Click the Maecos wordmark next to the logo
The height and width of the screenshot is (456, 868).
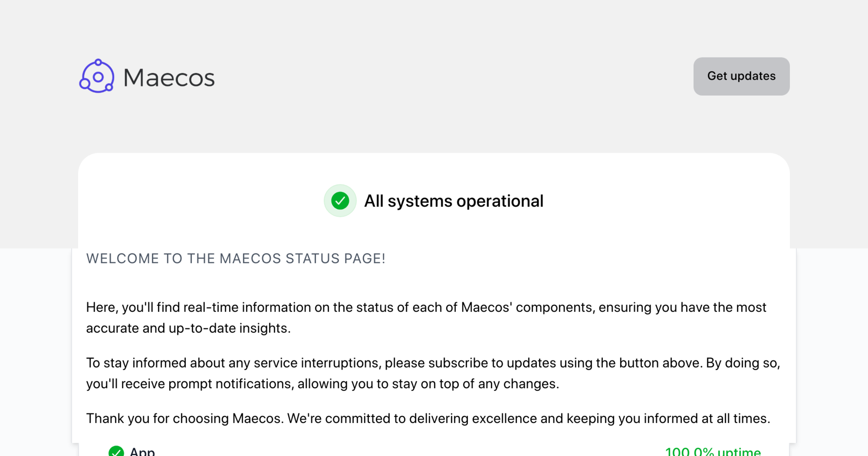coord(168,76)
